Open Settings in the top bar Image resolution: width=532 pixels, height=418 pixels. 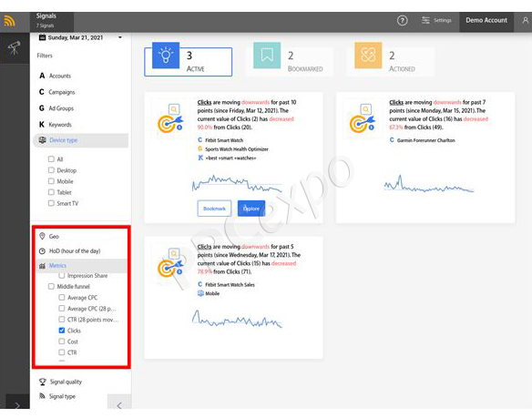[436, 20]
